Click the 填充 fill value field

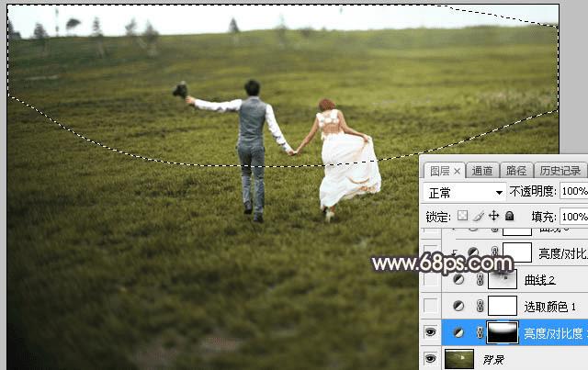pos(573,217)
